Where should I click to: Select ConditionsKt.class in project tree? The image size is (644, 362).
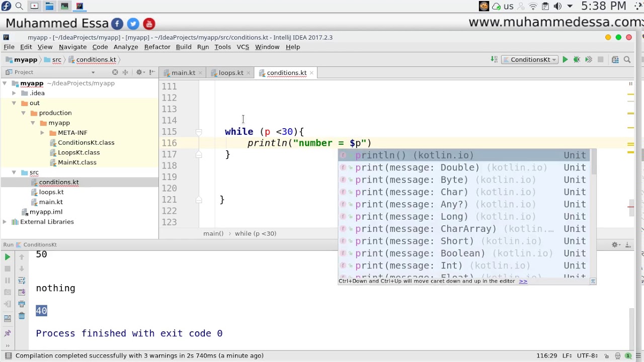[x=86, y=142]
